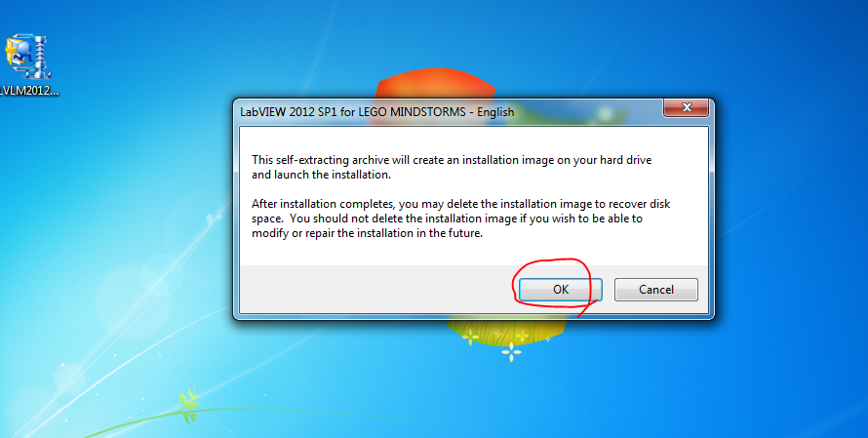Screen dimensions: 868x438
Task: Click the gray footer strip beside OK
Action: [x=376, y=290]
